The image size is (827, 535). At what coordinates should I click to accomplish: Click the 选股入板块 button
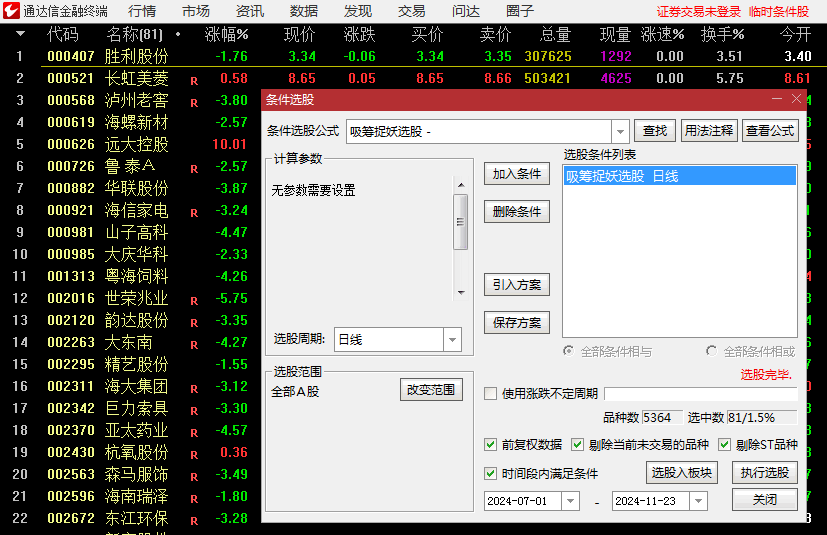pyautogui.click(x=681, y=473)
